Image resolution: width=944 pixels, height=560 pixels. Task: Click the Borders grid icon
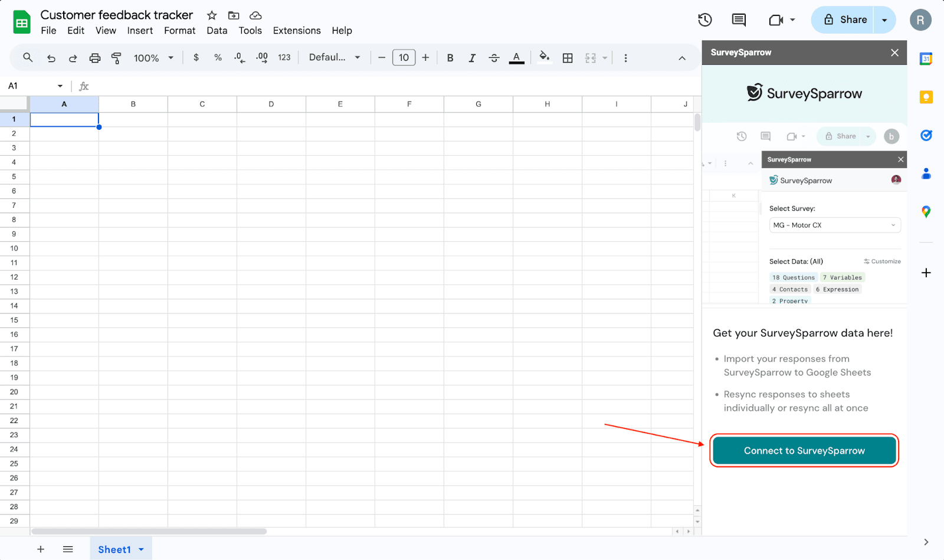tap(568, 58)
